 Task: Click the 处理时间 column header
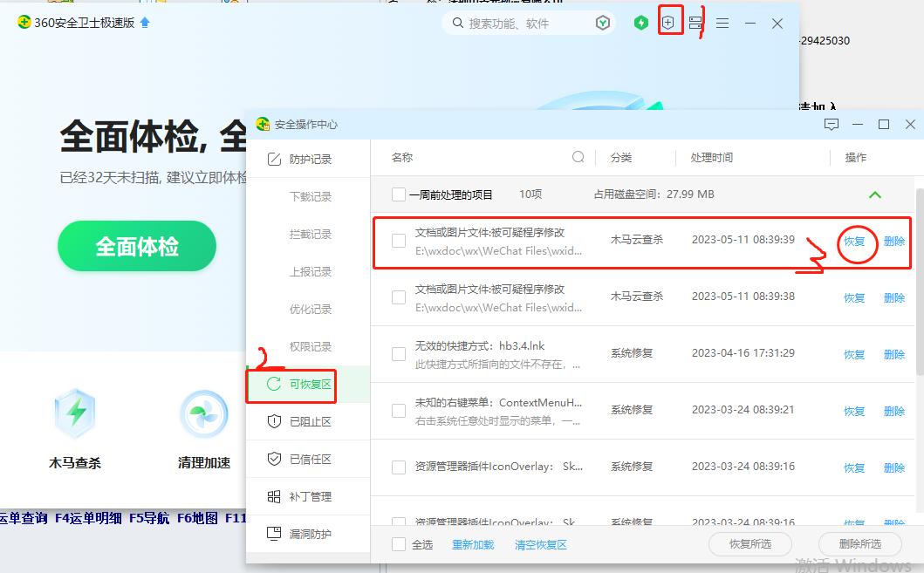[711, 157]
